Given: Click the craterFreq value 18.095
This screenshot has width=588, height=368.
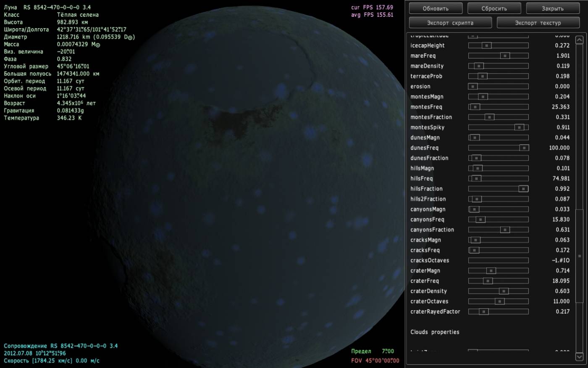Looking at the screenshot, I should click(561, 281).
